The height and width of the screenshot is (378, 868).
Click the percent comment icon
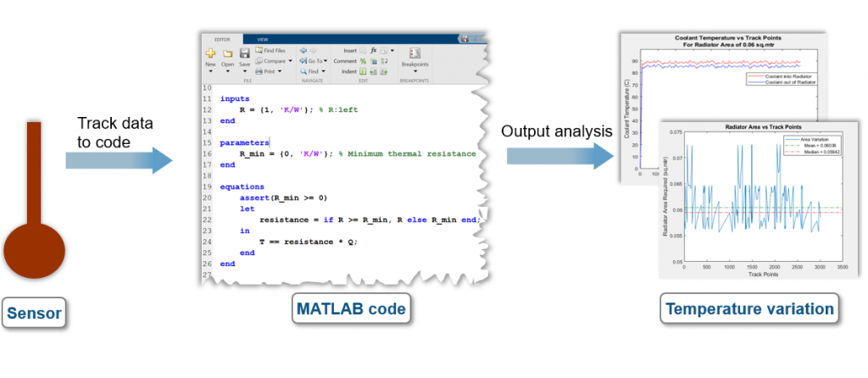(363, 61)
